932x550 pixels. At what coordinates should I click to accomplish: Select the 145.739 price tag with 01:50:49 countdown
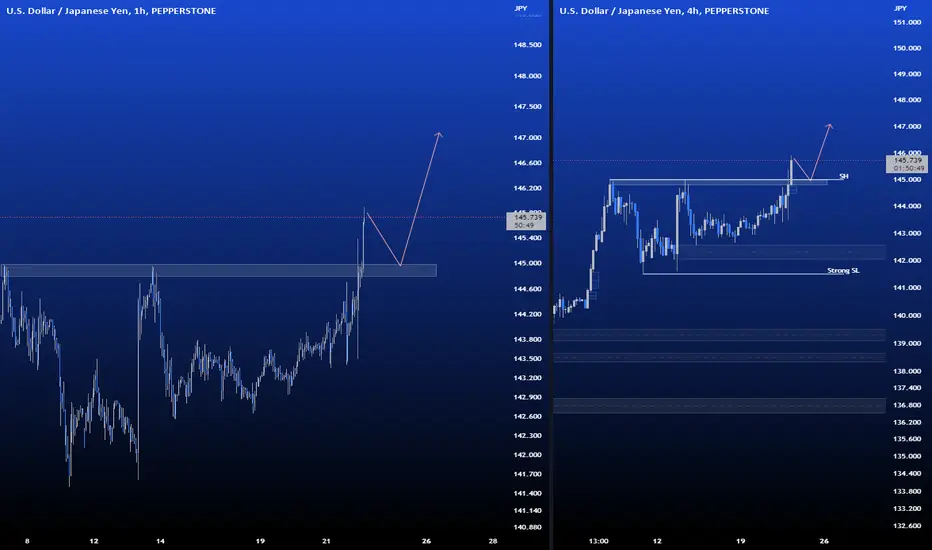coord(906,164)
